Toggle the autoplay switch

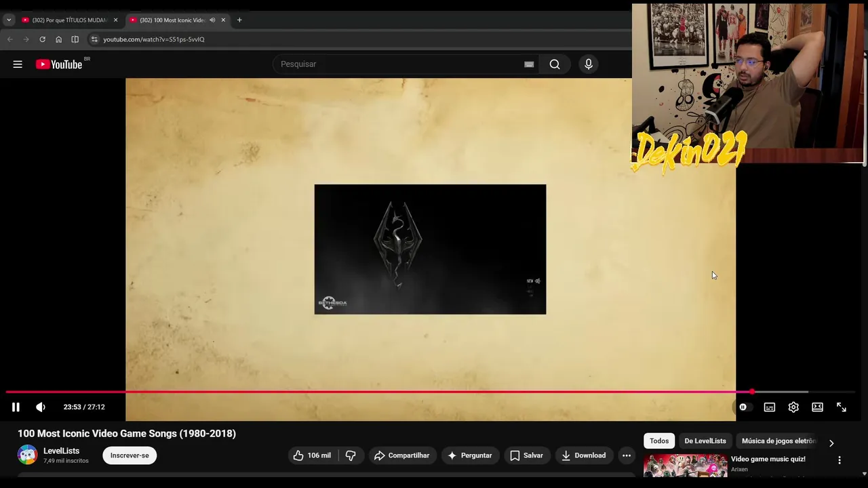point(744,407)
